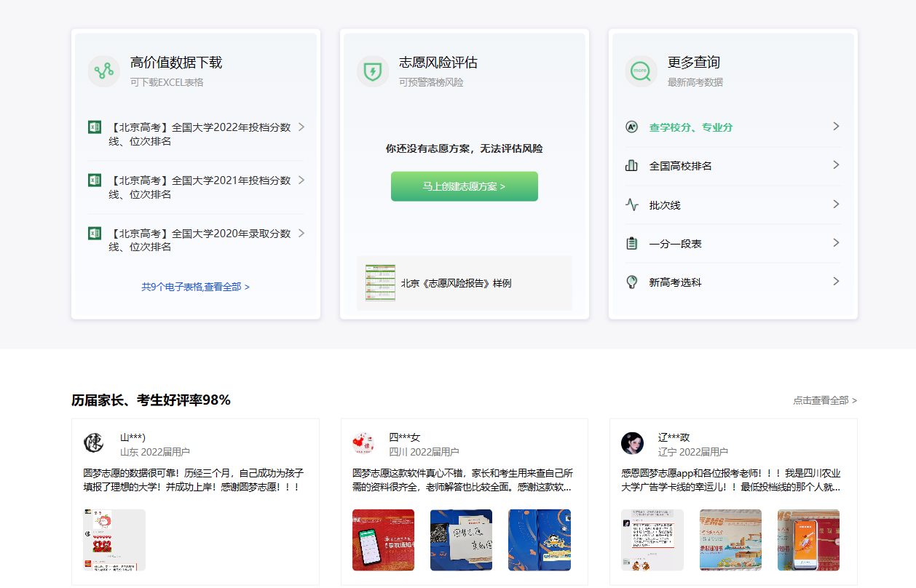Click the 更多查询 magnifier icon

pos(641,71)
